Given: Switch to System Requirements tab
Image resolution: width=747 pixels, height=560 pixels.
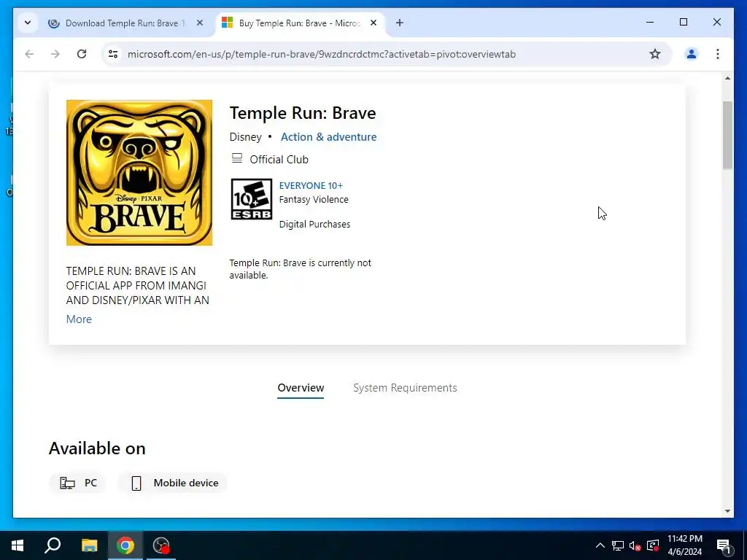Looking at the screenshot, I should click(405, 388).
